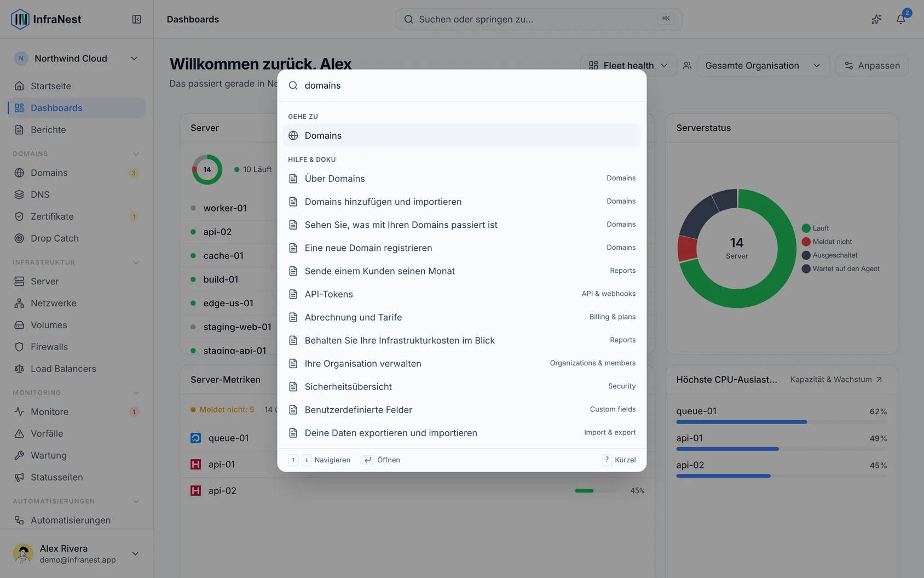Expand the Fleet health dropdown
The height and width of the screenshot is (578, 924).
click(x=628, y=66)
